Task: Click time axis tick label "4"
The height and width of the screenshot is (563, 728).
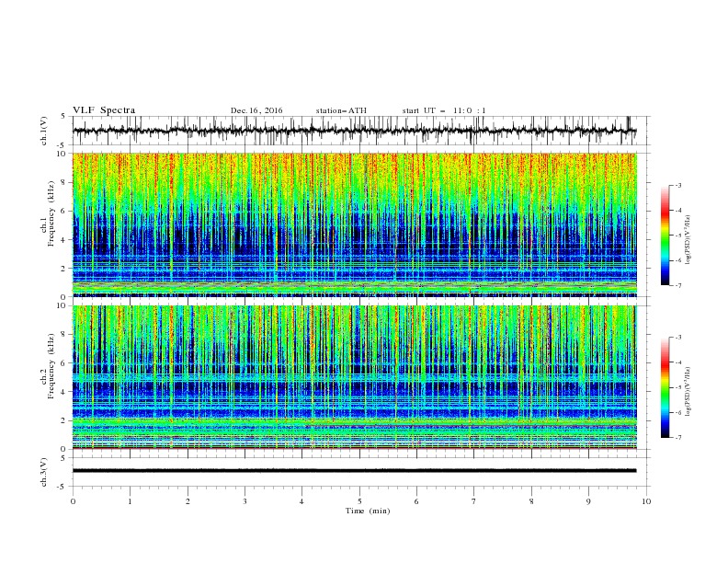Action: point(301,501)
